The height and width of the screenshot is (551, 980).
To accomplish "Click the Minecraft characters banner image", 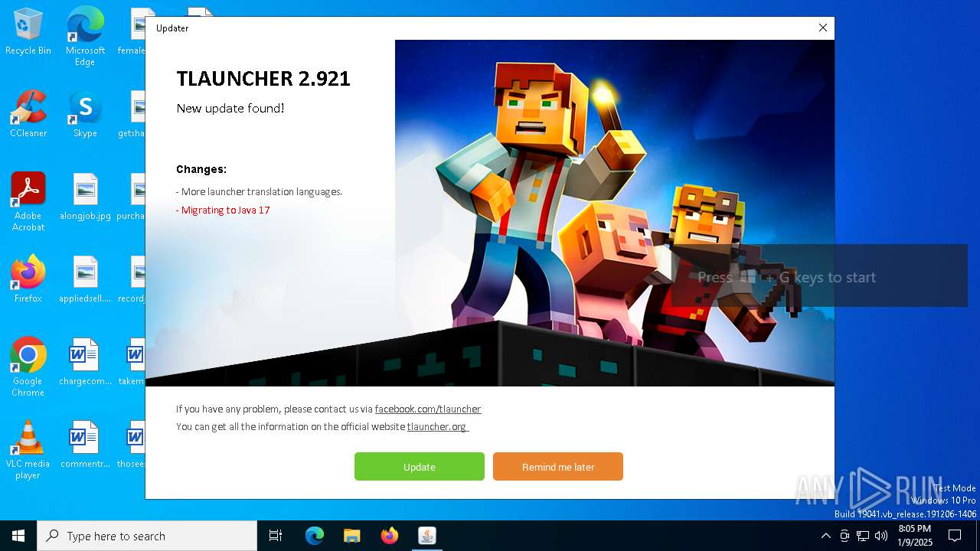I will coord(615,213).
